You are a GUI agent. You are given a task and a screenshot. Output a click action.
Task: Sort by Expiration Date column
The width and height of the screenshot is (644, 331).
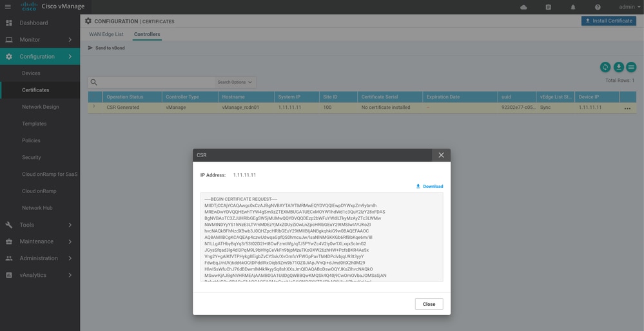coord(460,97)
